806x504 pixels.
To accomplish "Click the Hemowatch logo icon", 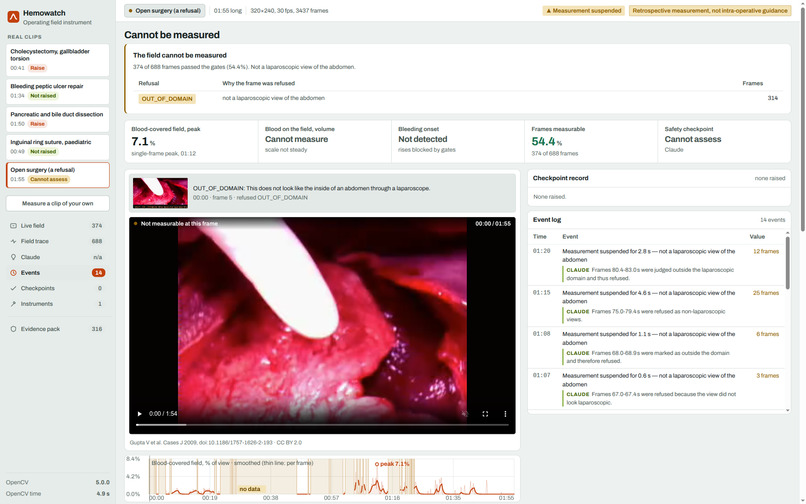I will [13, 17].
